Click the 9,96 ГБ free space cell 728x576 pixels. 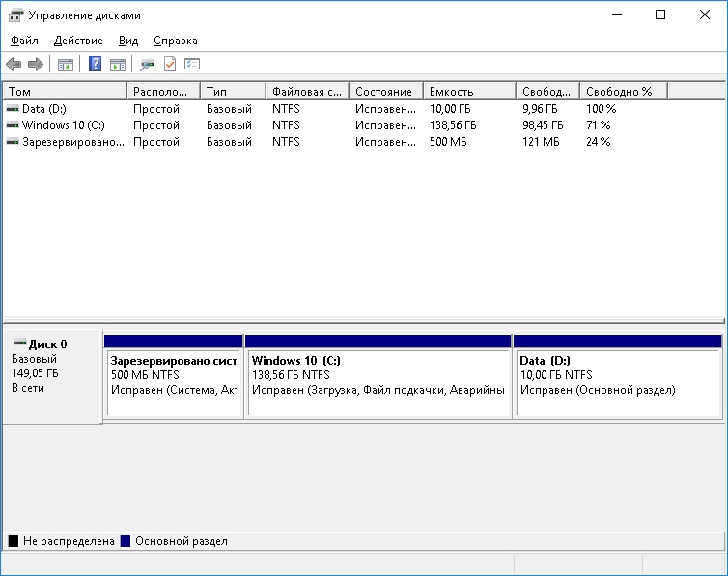click(x=540, y=109)
